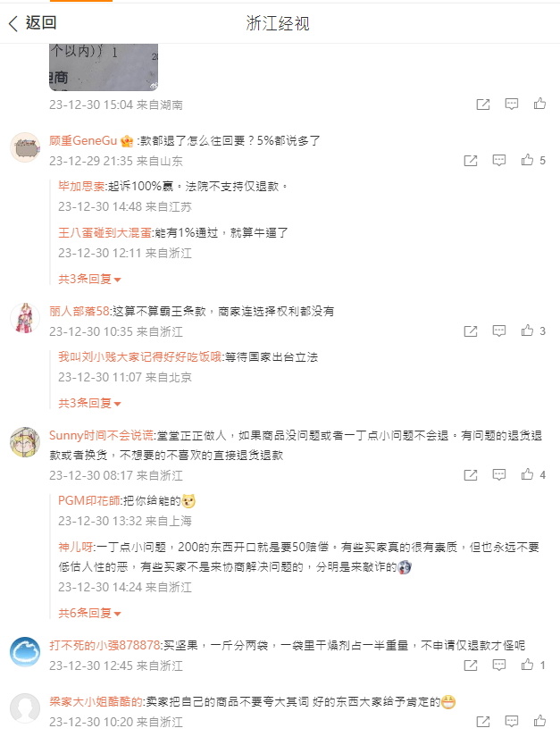Open the PGM印花師 username link

click(89, 501)
